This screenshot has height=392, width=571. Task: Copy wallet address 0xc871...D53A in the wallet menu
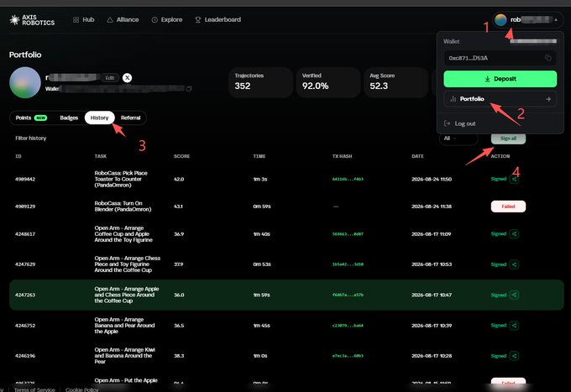(x=548, y=58)
